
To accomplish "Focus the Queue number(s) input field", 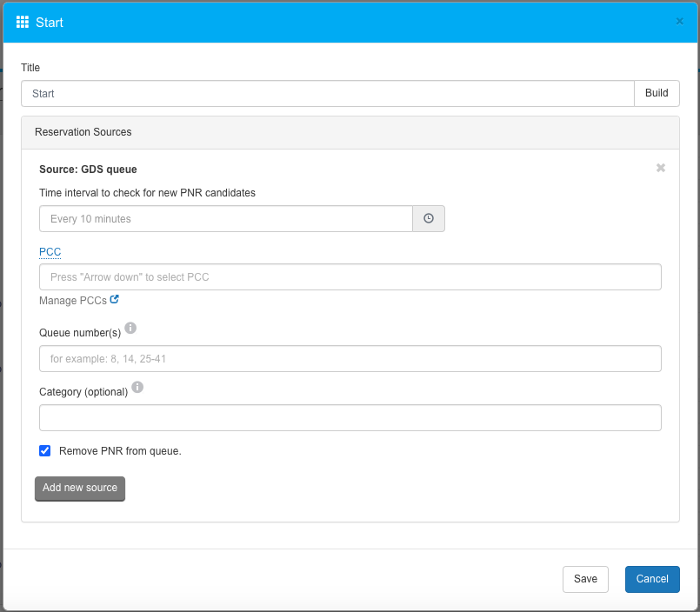I will pos(350,358).
